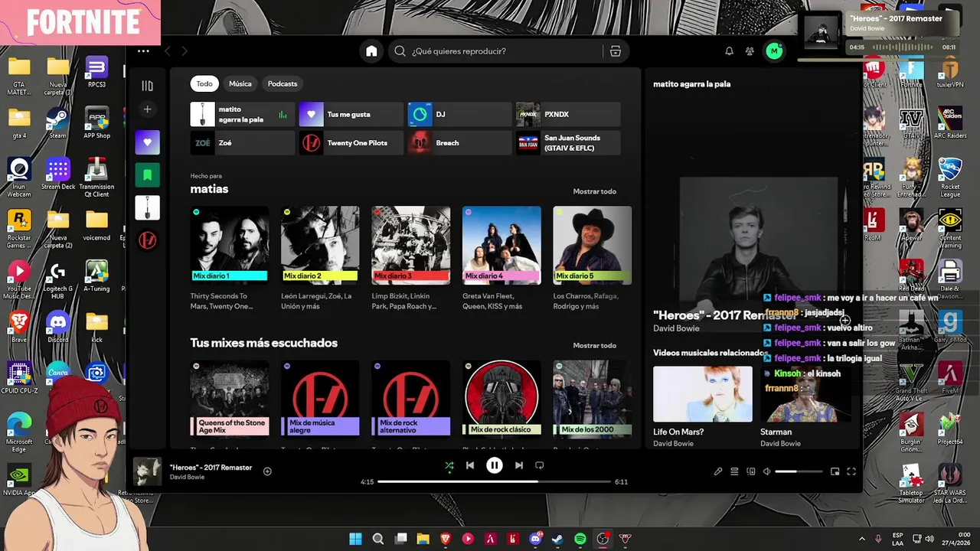The image size is (980, 551).
Task: Click "Mostrar todo" beside Tus mixes más escuchados
Action: 595,345
